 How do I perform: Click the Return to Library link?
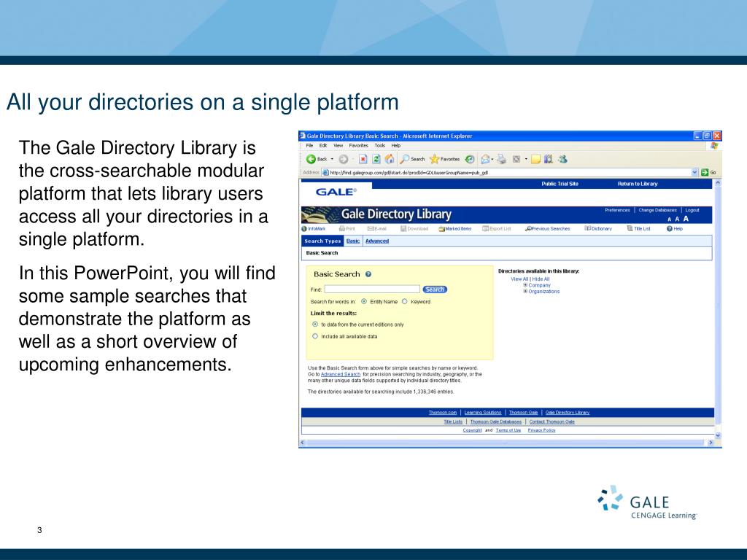coord(638,184)
